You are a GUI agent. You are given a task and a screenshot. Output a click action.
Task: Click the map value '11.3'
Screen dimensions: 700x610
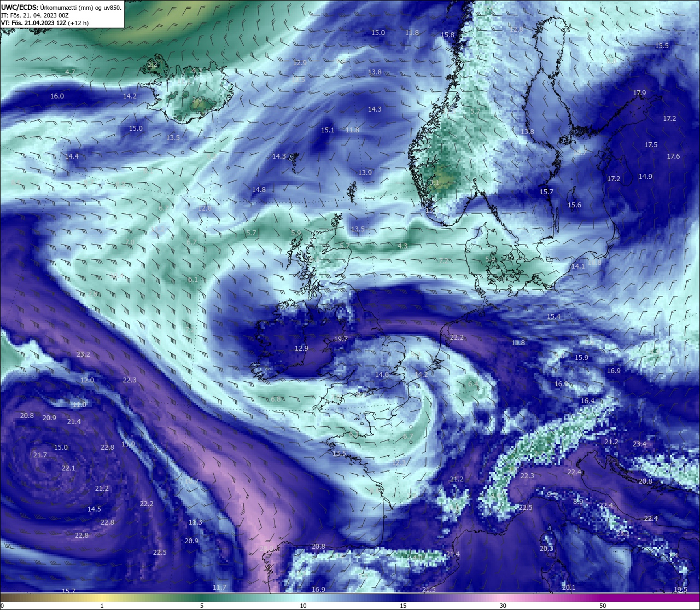(x=195, y=522)
